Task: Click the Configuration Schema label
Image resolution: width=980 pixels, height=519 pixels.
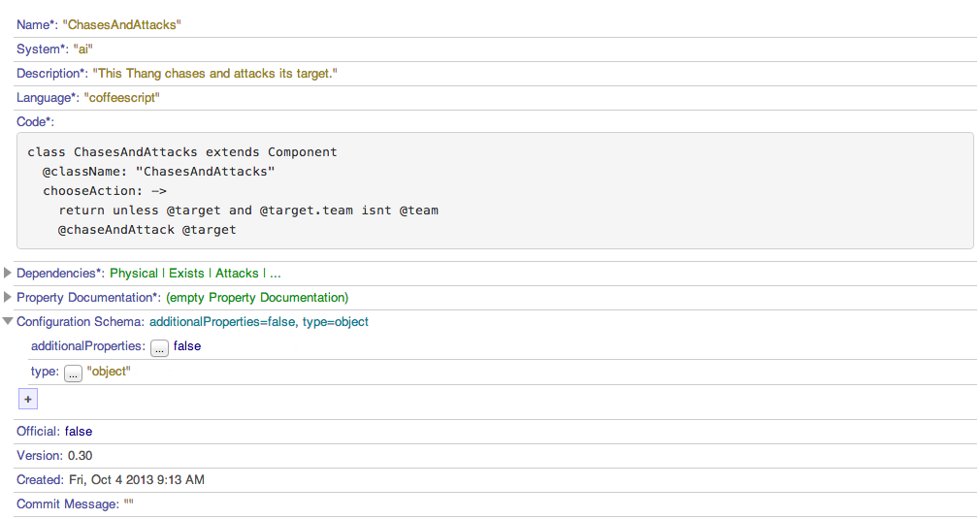Action: (80, 322)
